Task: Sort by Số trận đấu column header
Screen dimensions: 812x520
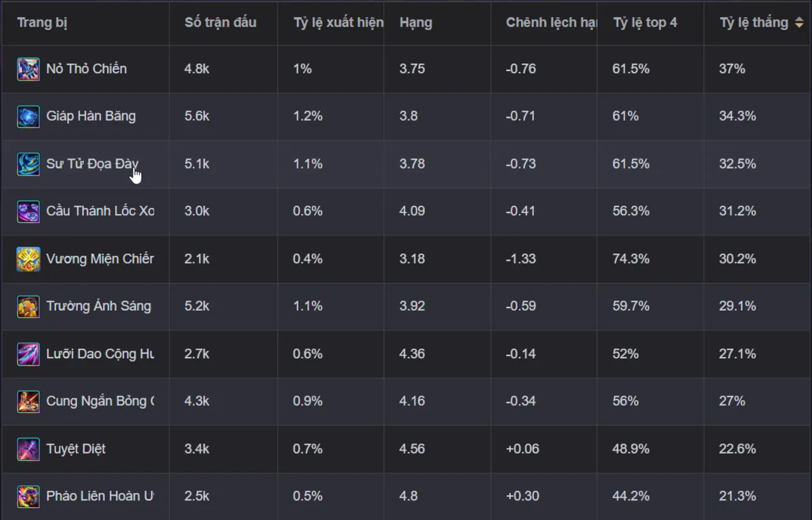Action: pyautogui.click(x=221, y=22)
